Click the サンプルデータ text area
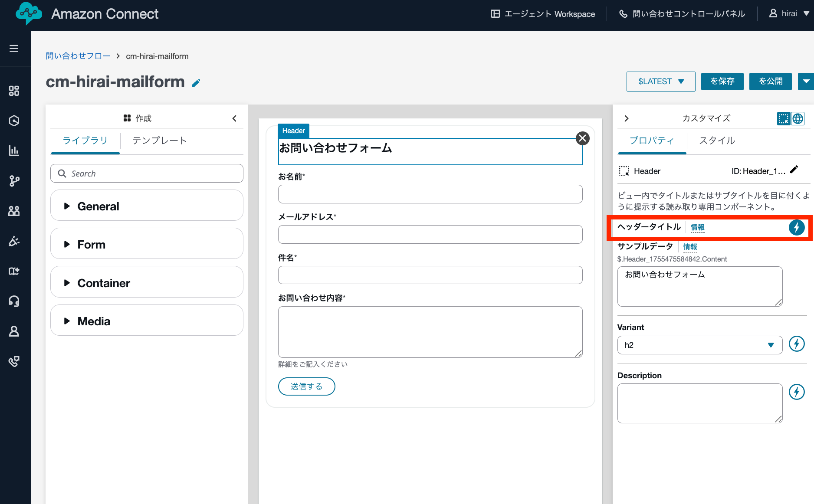The image size is (814, 504). tap(699, 287)
